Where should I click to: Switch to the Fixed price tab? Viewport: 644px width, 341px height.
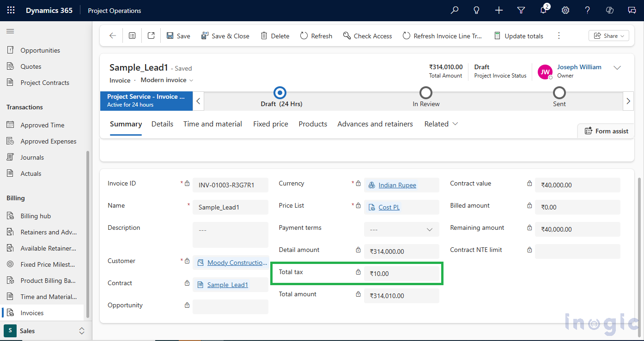point(270,124)
